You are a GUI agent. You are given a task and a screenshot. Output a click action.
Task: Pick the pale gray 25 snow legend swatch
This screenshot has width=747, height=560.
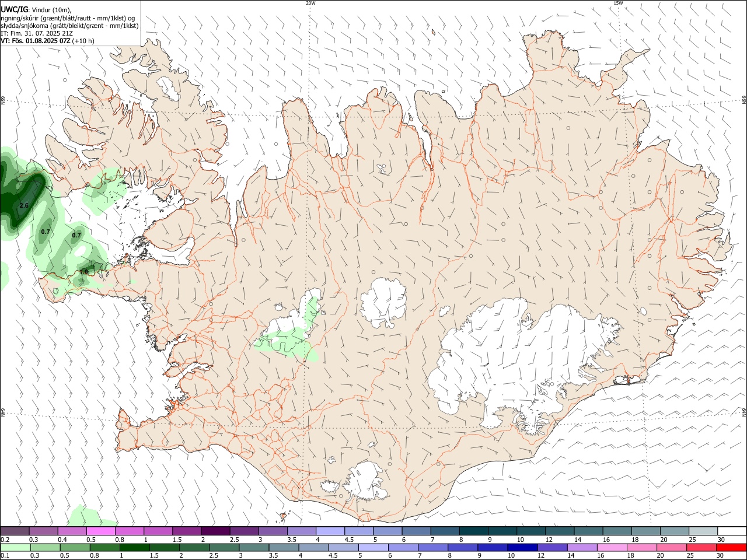703,531
